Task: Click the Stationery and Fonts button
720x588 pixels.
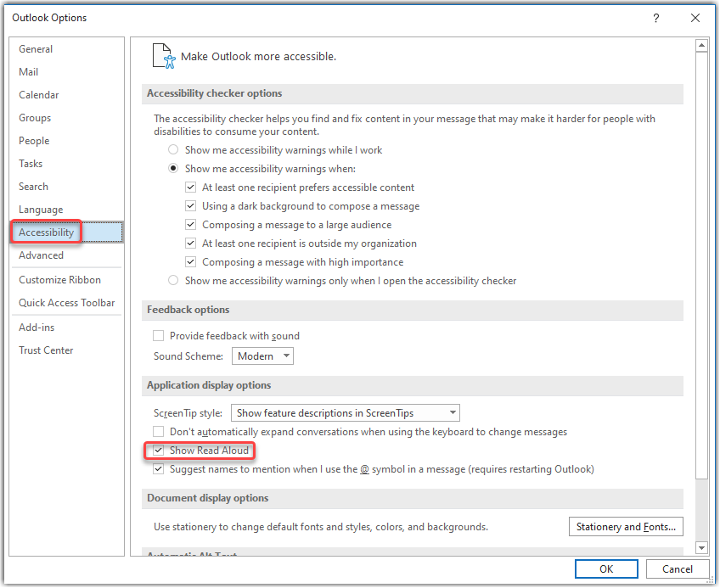Action: click(626, 526)
